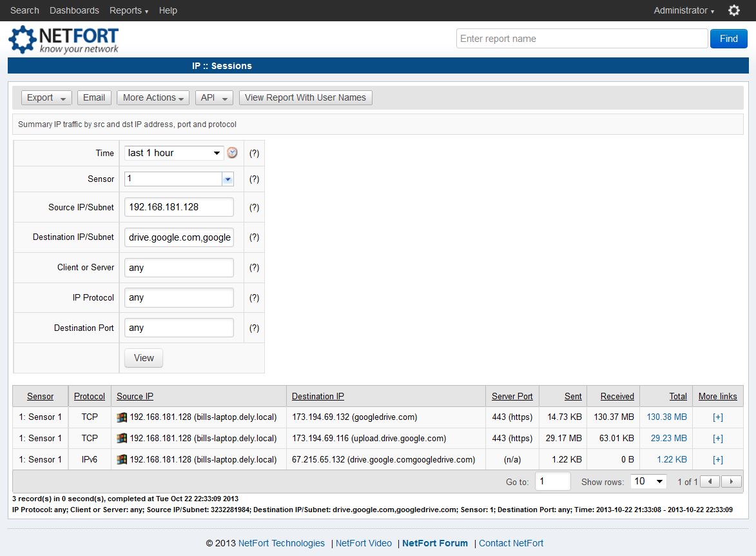Sort by Sent column header
This screenshot has height=556, width=756.
[x=573, y=396]
